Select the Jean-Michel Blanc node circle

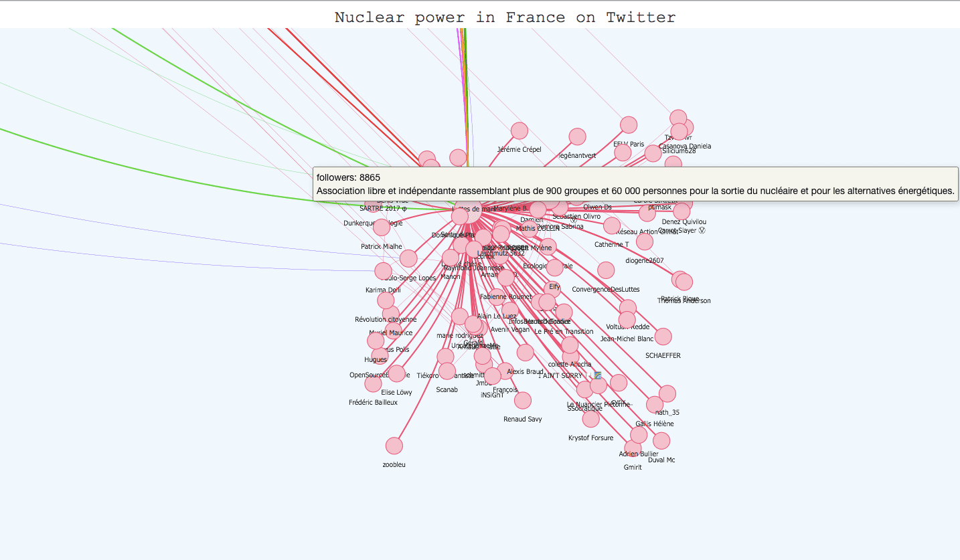point(627,320)
